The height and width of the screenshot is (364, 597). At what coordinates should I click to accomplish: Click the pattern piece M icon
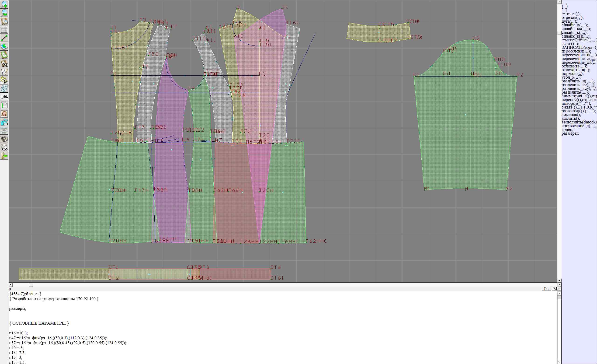pos(4,63)
